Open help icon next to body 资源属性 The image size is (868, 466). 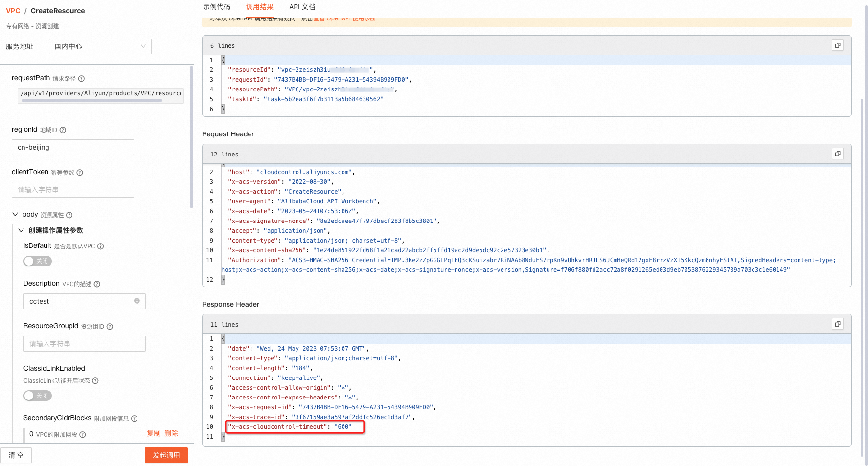coord(69,215)
